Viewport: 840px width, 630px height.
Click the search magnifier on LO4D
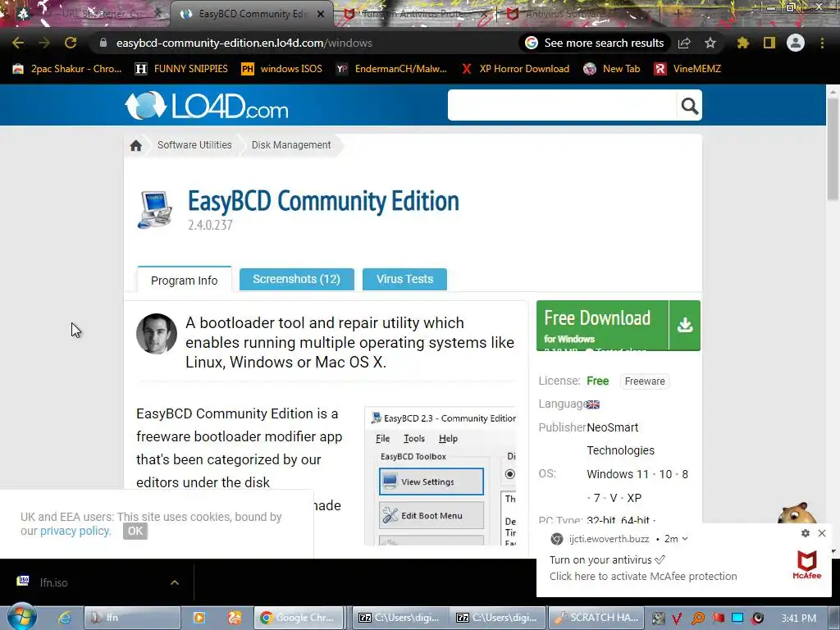click(x=689, y=106)
